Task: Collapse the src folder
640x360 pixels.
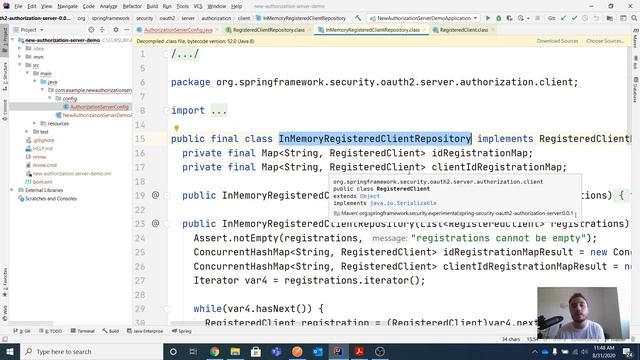Action: tap(20, 65)
